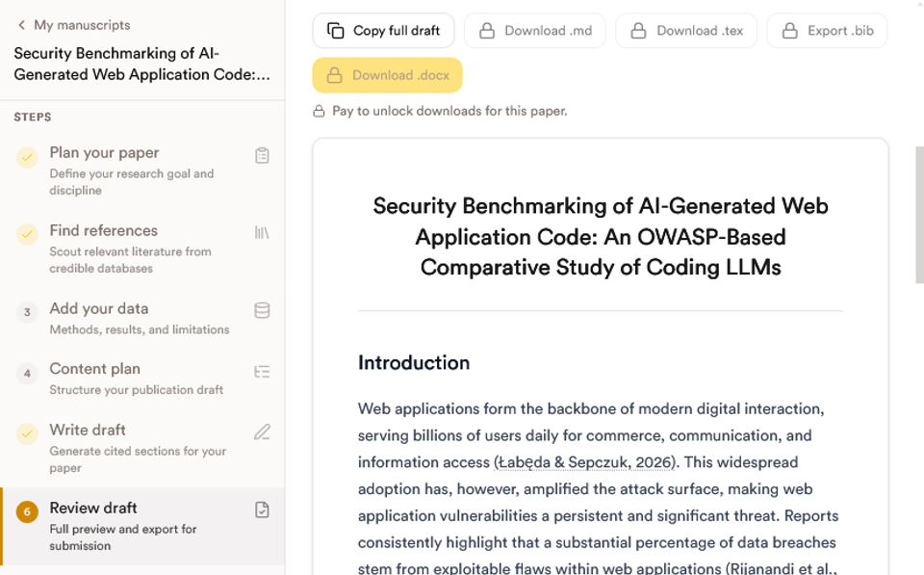The image size is (924, 575).
Task: Click the lock icon on Export .bib
Action: 790,31
